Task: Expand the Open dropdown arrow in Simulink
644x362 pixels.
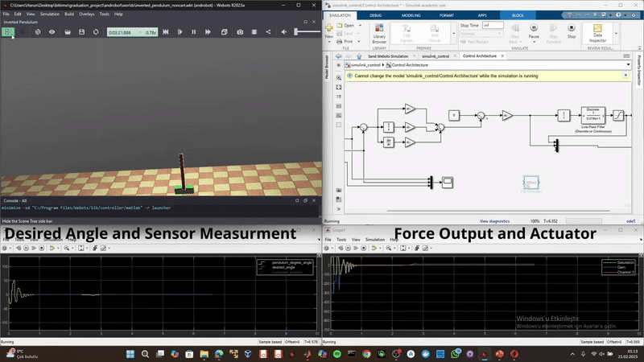Action: 359,26
